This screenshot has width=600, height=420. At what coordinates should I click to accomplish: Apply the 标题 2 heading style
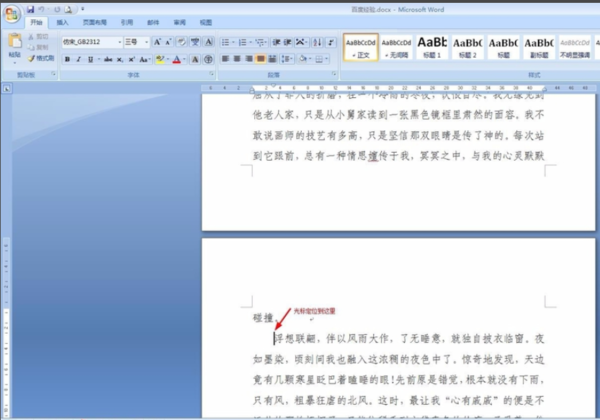click(x=467, y=47)
